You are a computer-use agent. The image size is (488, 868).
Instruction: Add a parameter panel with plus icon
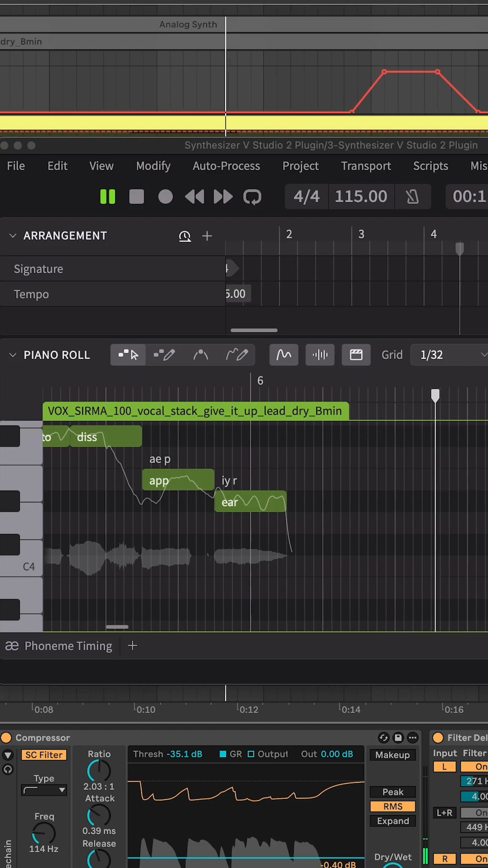click(132, 646)
